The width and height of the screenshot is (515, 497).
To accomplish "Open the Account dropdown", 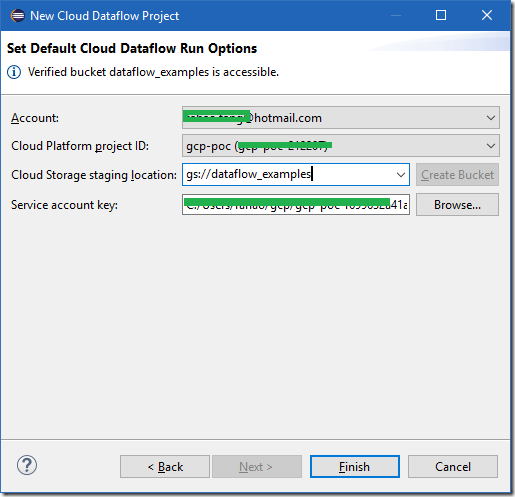I will 341,118.
